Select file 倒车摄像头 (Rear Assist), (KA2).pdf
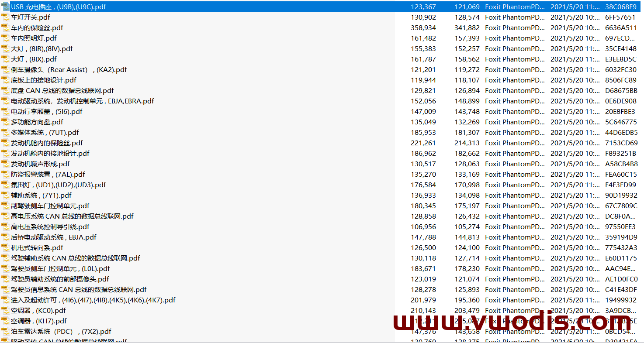 (x=69, y=70)
